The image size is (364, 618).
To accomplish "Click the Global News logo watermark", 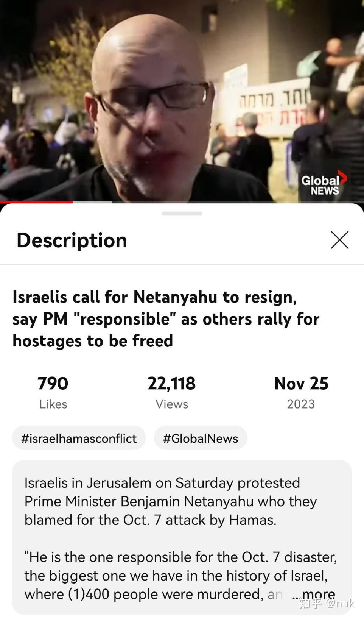I will [324, 184].
